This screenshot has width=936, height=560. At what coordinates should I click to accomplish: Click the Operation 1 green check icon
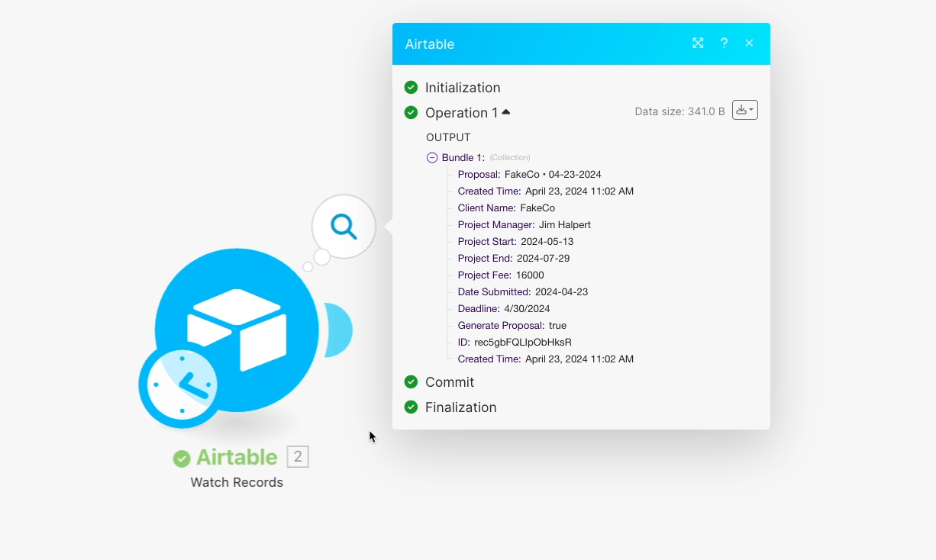(411, 112)
